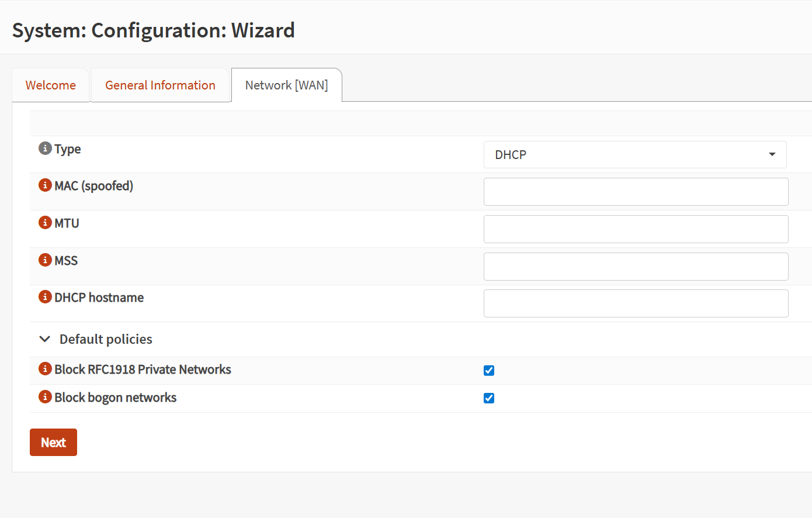Focus the MAC (spoofed) text field
Screen dimensions: 812x518
(x=636, y=192)
